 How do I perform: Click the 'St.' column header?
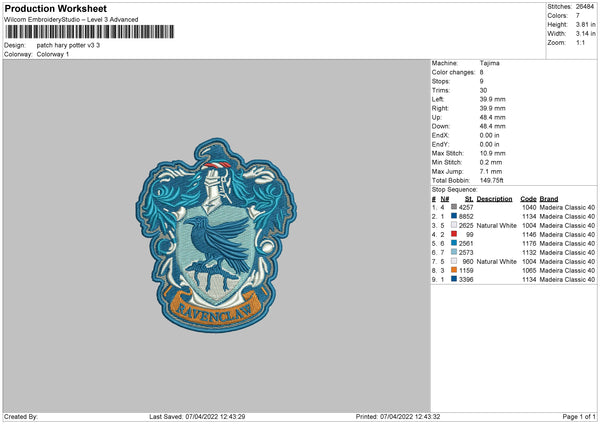tap(469, 199)
